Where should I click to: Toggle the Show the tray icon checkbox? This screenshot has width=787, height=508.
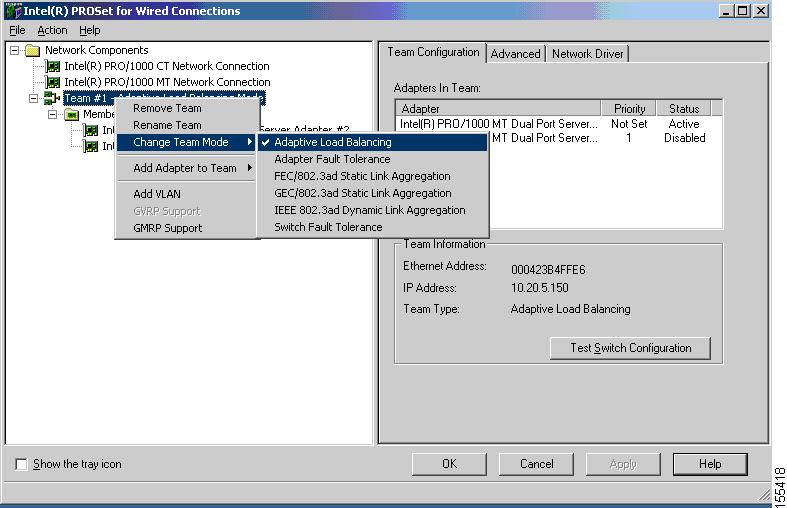coord(21,464)
